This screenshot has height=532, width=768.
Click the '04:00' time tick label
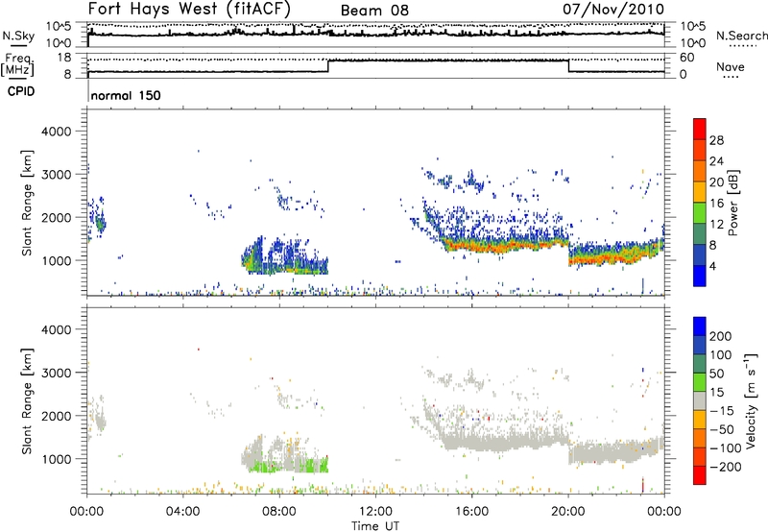pyautogui.click(x=183, y=512)
